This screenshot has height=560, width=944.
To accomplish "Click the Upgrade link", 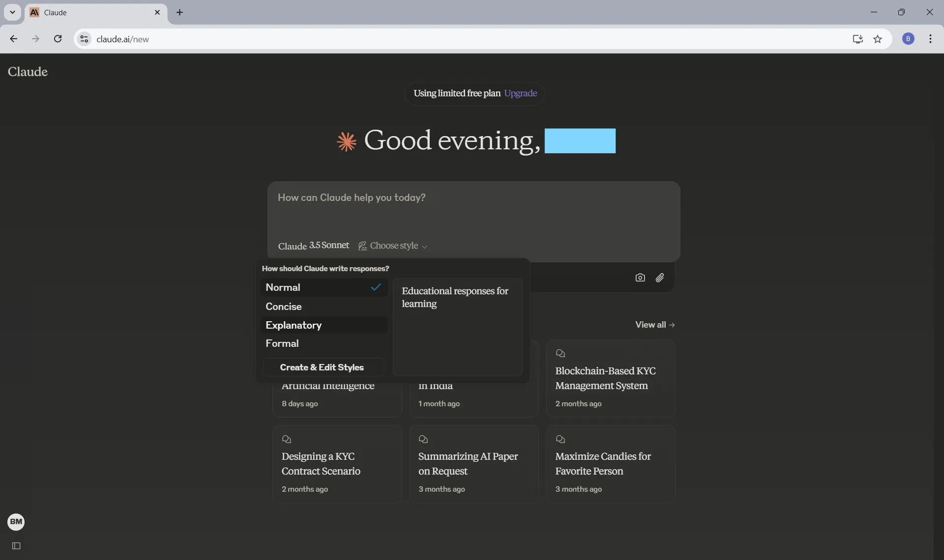I will pos(520,93).
